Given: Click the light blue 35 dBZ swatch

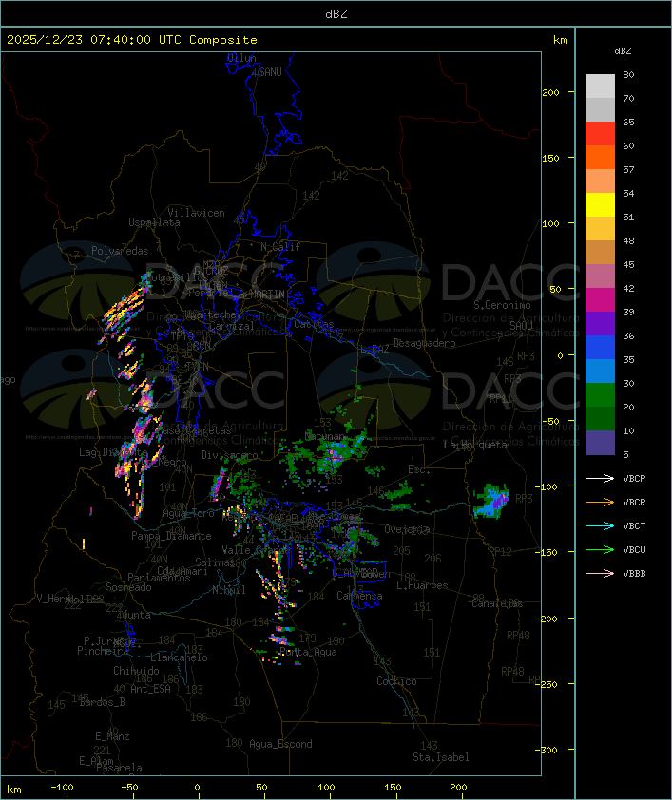Looking at the screenshot, I should click(x=600, y=371).
